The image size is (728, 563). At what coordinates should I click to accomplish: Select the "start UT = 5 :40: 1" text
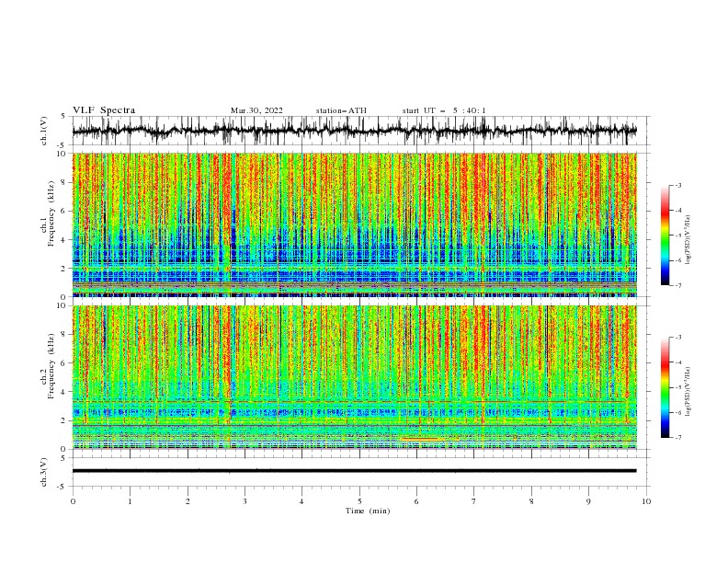(444, 110)
